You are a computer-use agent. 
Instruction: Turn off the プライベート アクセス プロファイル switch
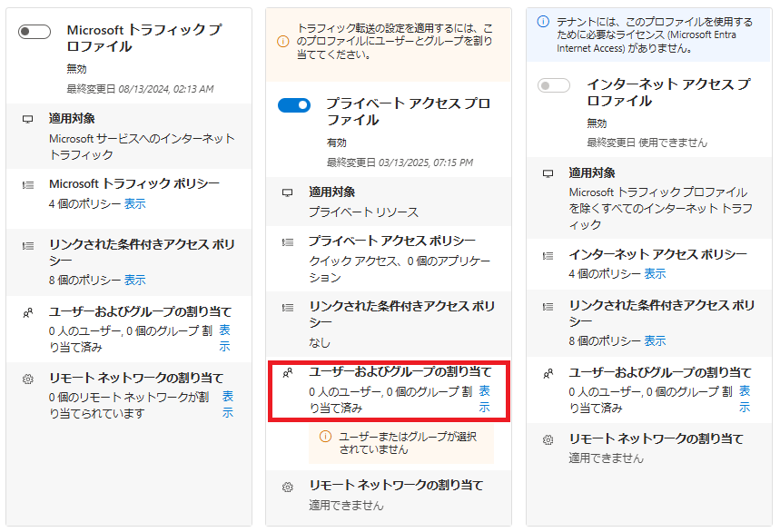294,105
